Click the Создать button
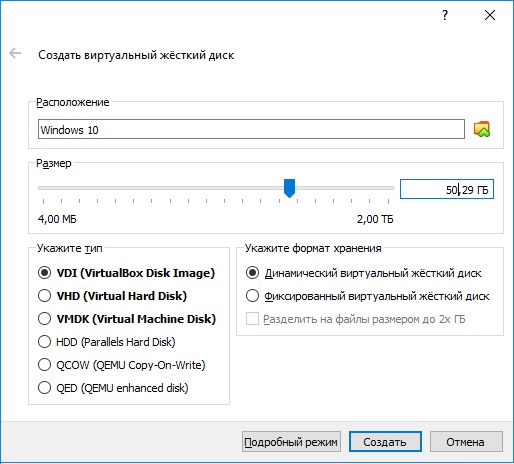Viewport: 514px width, 464px height. [385, 442]
